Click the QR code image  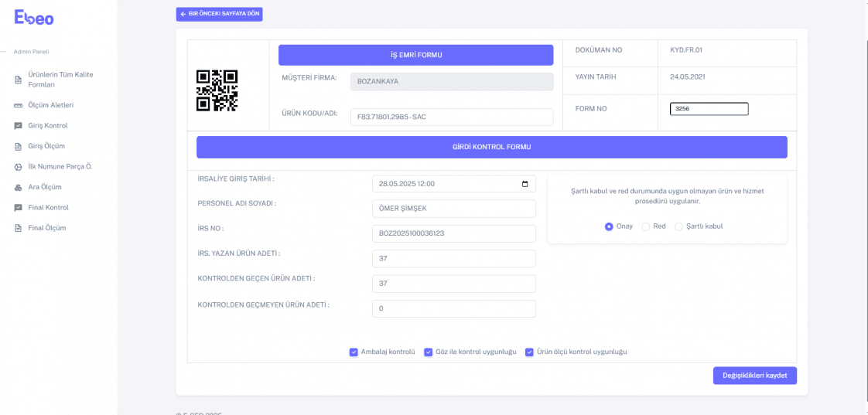click(x=217, y=90)
